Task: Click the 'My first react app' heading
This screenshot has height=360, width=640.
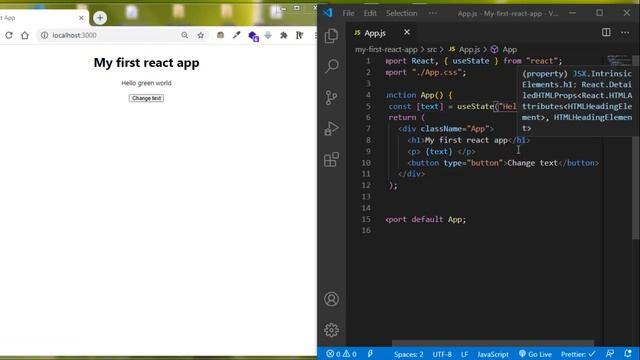Action: coord(147,62)
